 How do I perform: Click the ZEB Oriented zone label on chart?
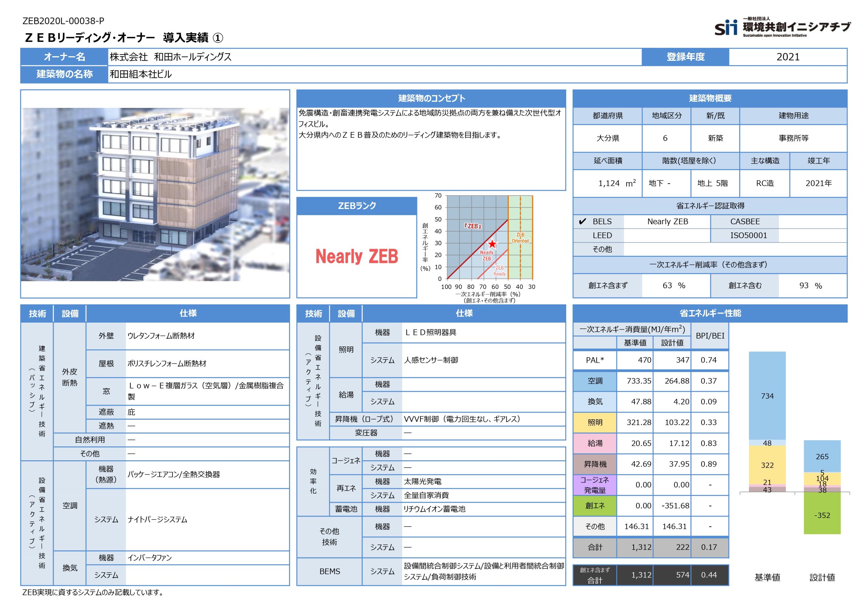(x=520, y=237)
